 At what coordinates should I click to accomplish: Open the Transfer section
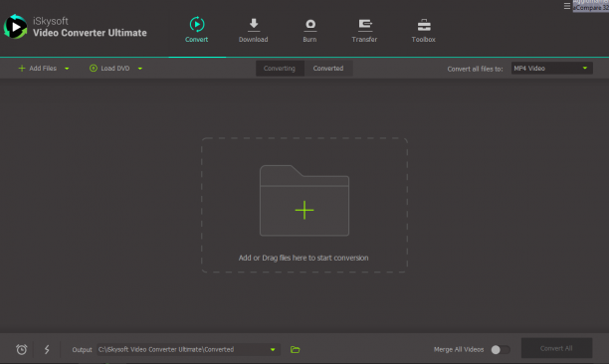pyautogui.click(x=364, y=30)
